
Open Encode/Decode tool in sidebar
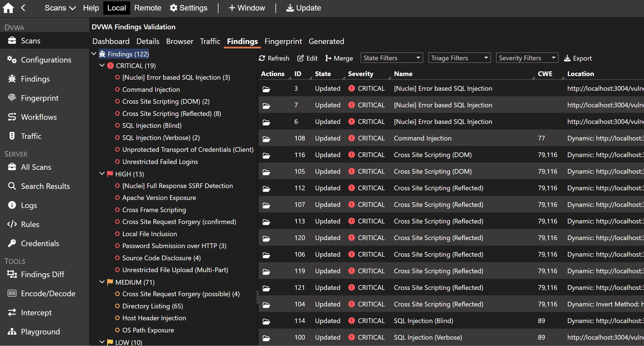coord(48,294)
